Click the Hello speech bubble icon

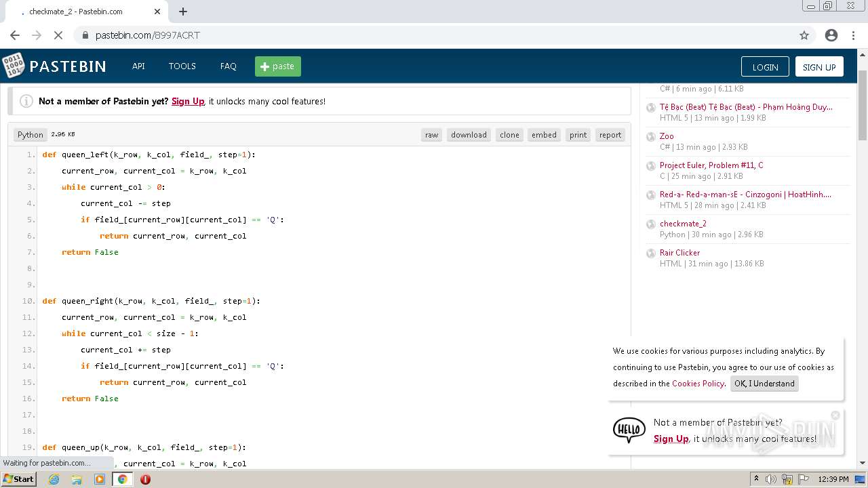click(629, 430)
